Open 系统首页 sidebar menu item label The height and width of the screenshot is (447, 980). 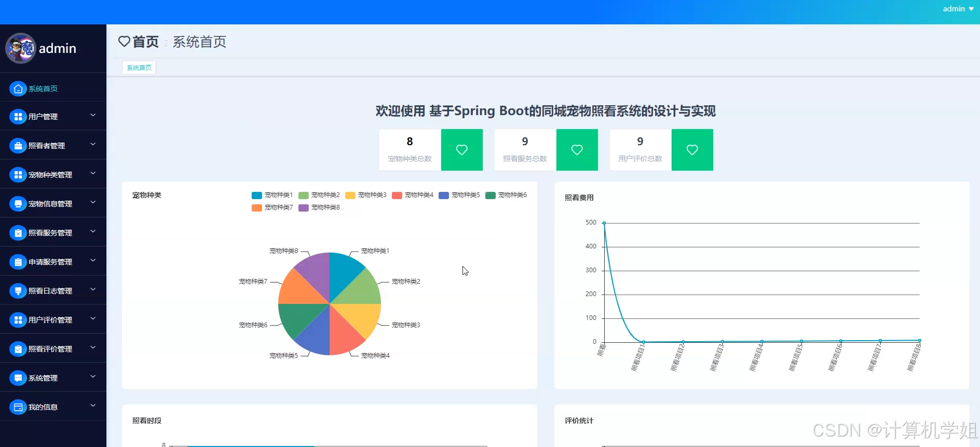(43, 89)
